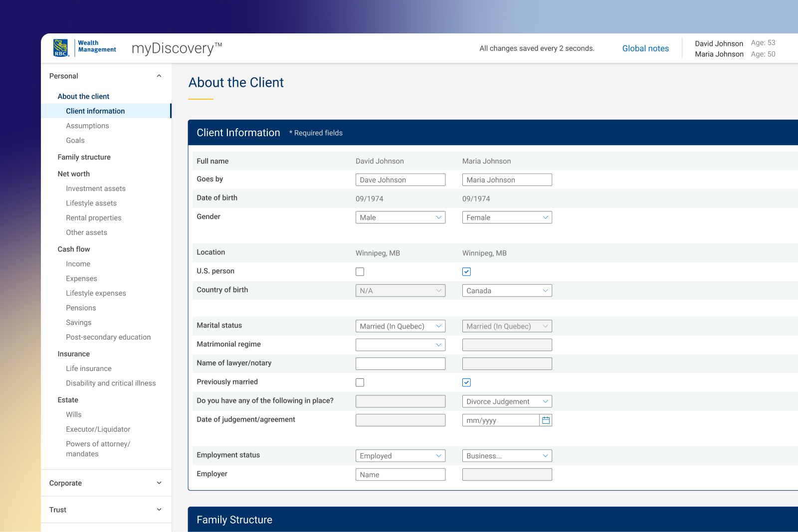Collapse the Personal section chevron

click(159, 76)
